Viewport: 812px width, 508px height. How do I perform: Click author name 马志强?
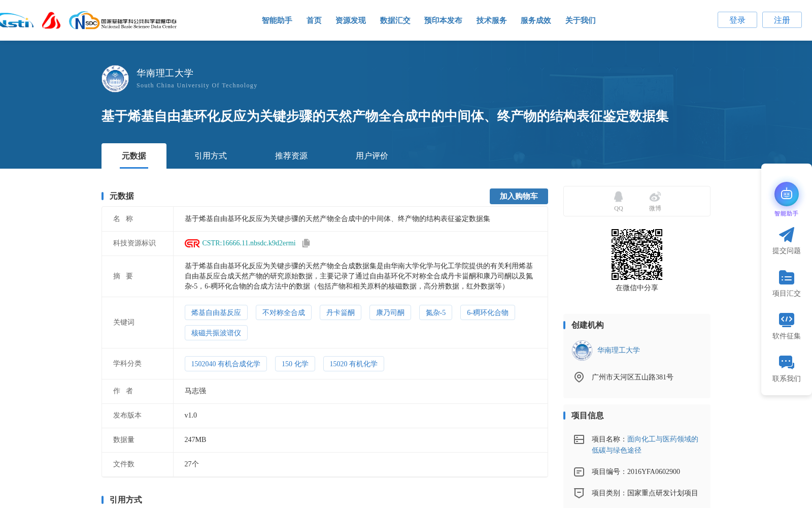[x=195, y=391]
